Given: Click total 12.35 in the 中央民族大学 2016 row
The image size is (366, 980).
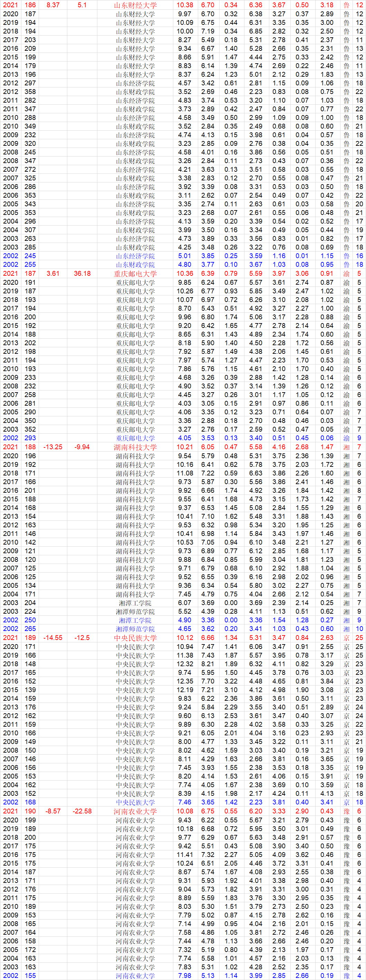Looking at the screenshot, I should pyautogui.click(x=185, y=681).
